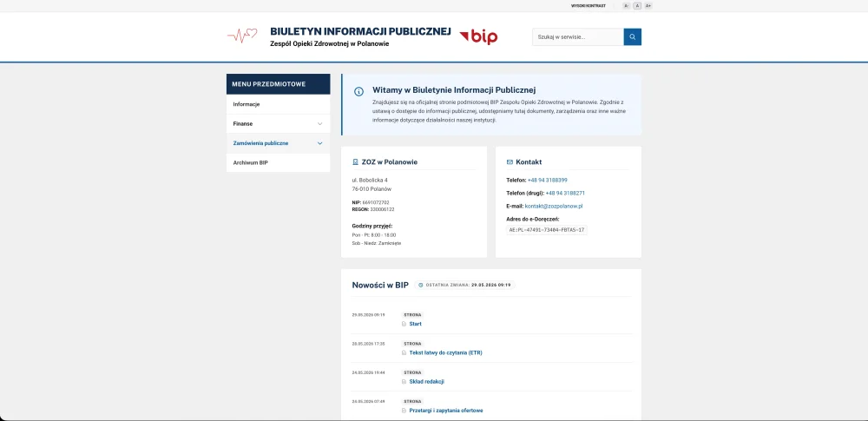The image size is (868, 421).
Task: Call phone number +48 94 3188399
Action: (x=548, y=180)
